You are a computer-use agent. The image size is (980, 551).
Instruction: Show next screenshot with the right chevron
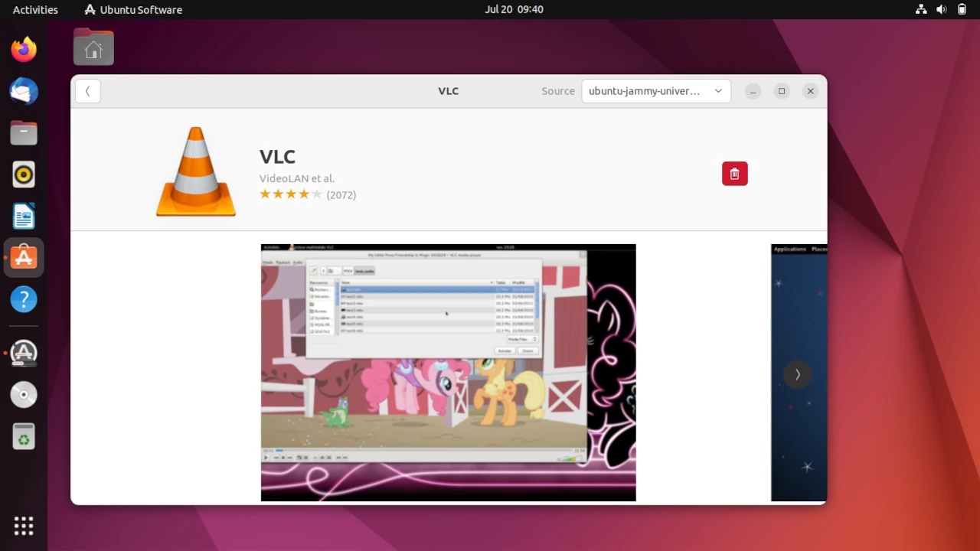(797, 374)
